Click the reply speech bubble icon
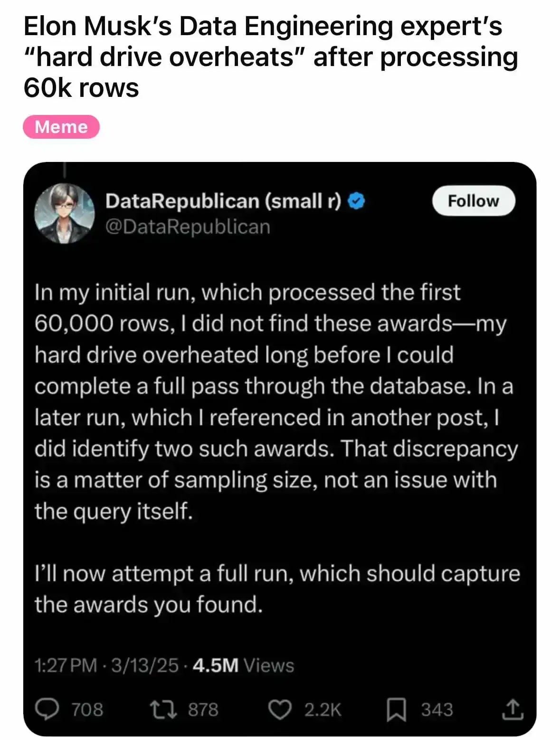This screenshot has height=740, width=560. pos(47,709)
